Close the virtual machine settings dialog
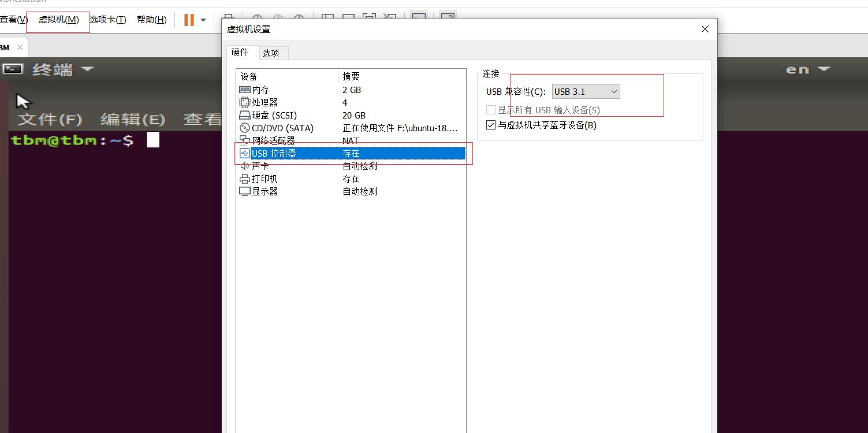 pyautogui.click(x=705, y=29)
